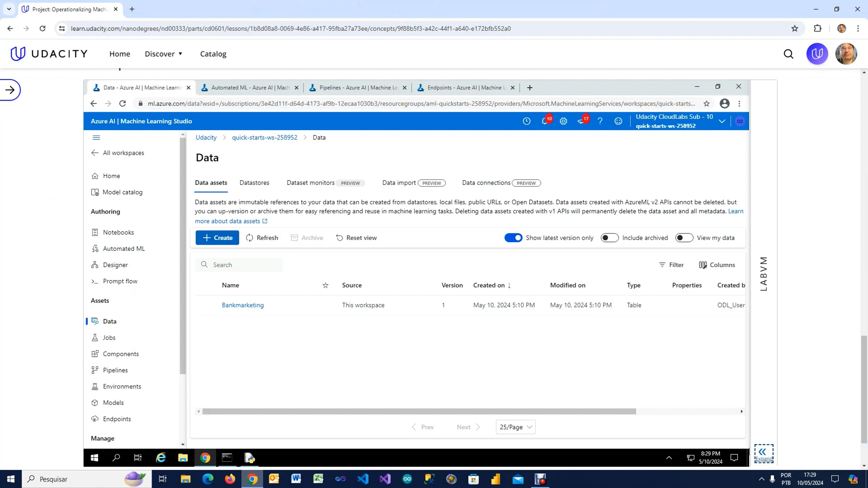Collapse the Azure sidebar hamburger menu
The image size is (868, 488).
(96, 137)
